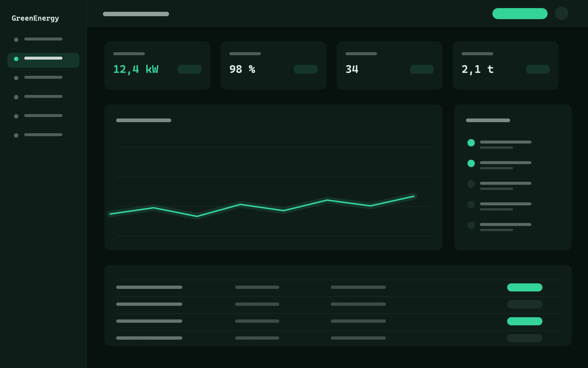Image resolution: width=588 pixels, height=368 pixels.
Task: Click the badge next to 12,4 kW
Action: point(189,69)
